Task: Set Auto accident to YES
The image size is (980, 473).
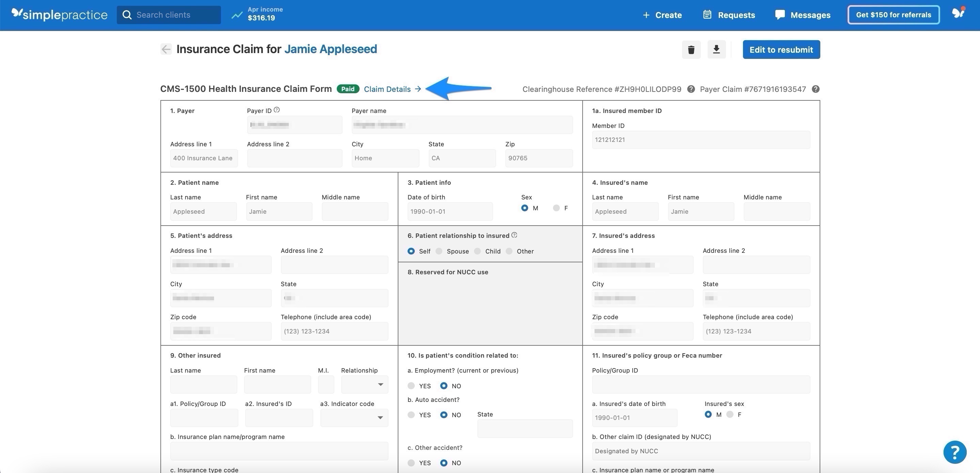Action: (411, 414)
